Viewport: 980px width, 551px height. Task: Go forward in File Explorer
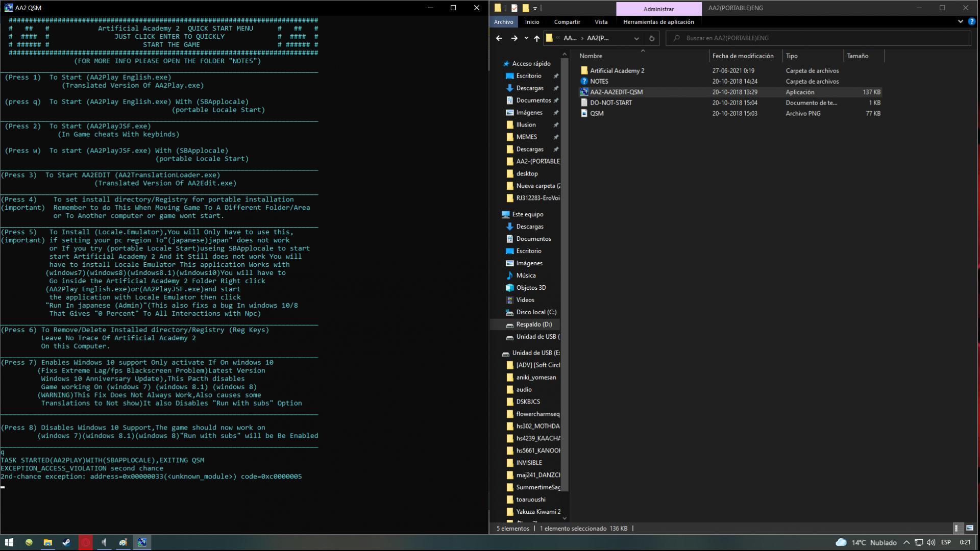coord(514,38)
